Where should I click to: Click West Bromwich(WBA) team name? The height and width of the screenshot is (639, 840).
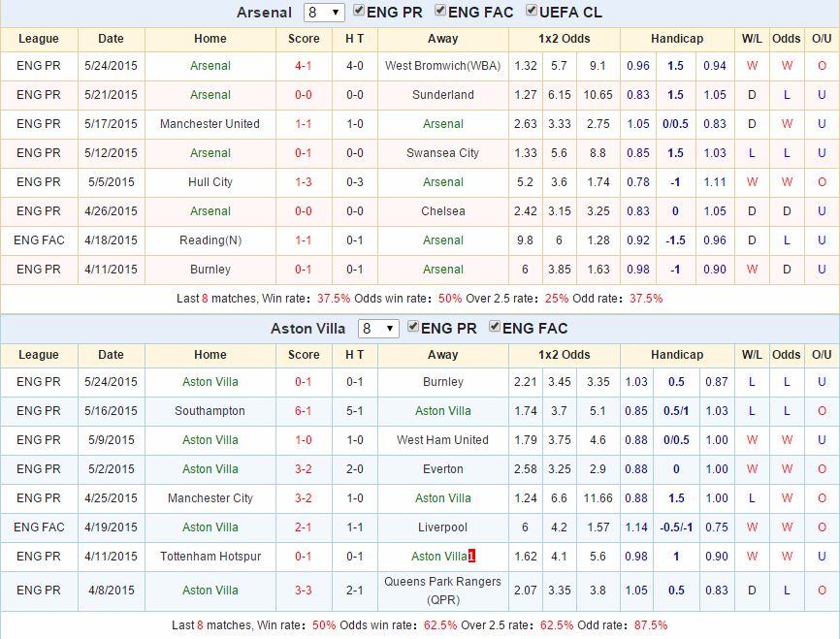(443, 66)
